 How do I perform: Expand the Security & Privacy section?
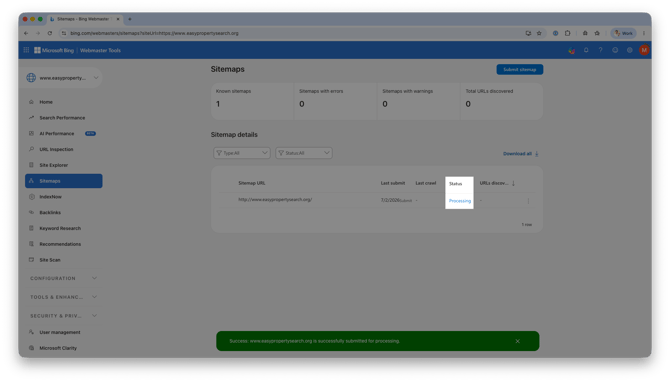63,316
